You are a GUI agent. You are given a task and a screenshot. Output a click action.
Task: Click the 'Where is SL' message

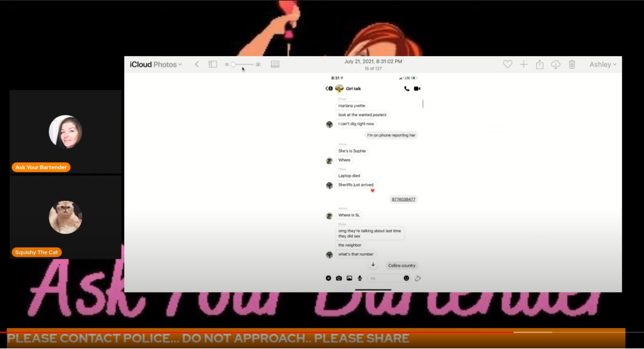(x=349, y=215)
